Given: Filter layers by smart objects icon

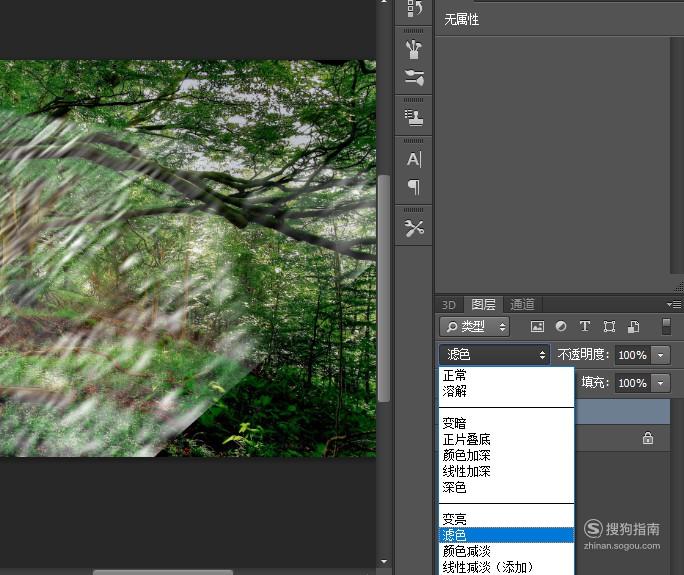Looking at the screenshot, I should (x=633, y=326).
